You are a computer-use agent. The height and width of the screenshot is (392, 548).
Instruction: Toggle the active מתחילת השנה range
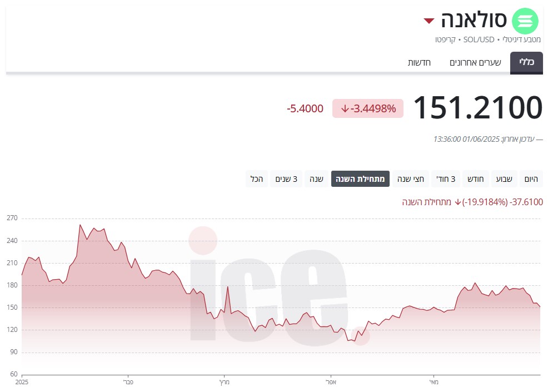coord(360,179)
